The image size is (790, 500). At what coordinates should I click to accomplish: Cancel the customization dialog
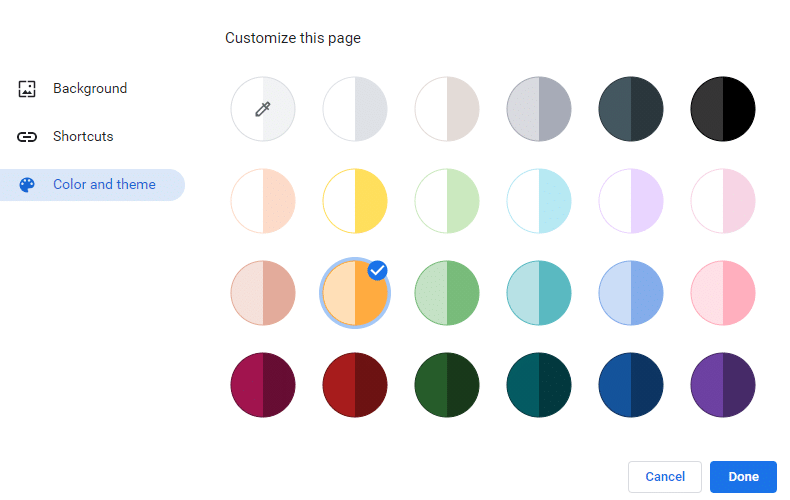pyautogui.click(x=665, y=477)
